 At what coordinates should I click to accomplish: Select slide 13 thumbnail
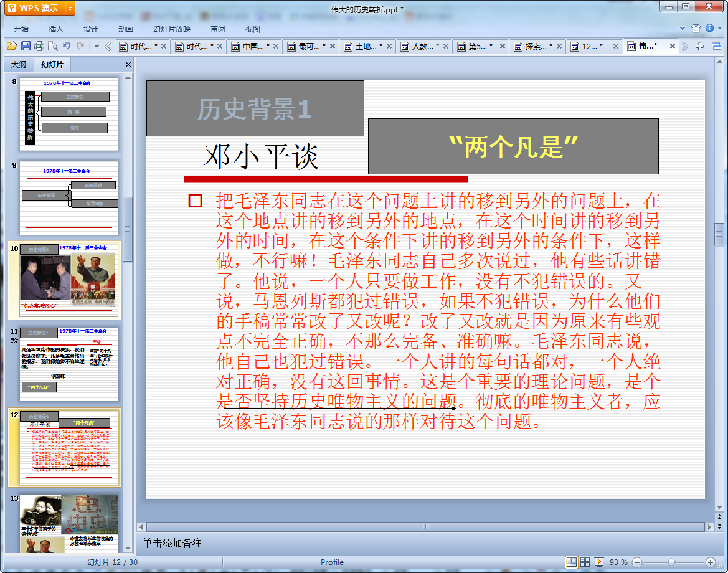pos(69,523)
